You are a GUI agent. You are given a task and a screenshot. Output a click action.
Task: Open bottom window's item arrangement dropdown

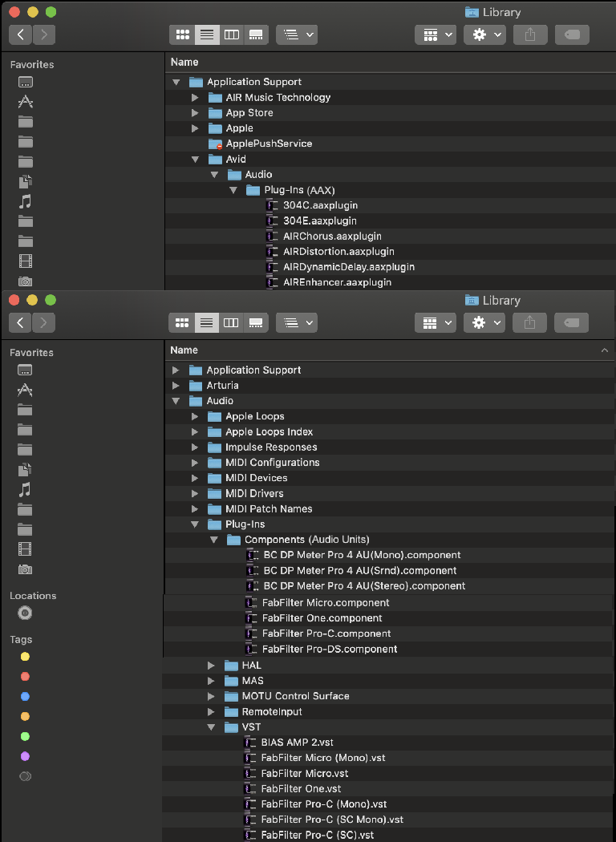point(435,322)
